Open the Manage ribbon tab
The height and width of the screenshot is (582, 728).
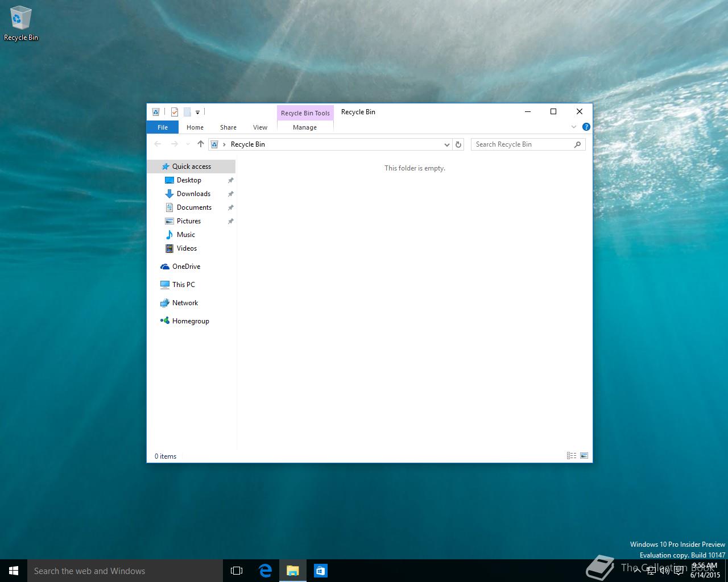point(305,127)
